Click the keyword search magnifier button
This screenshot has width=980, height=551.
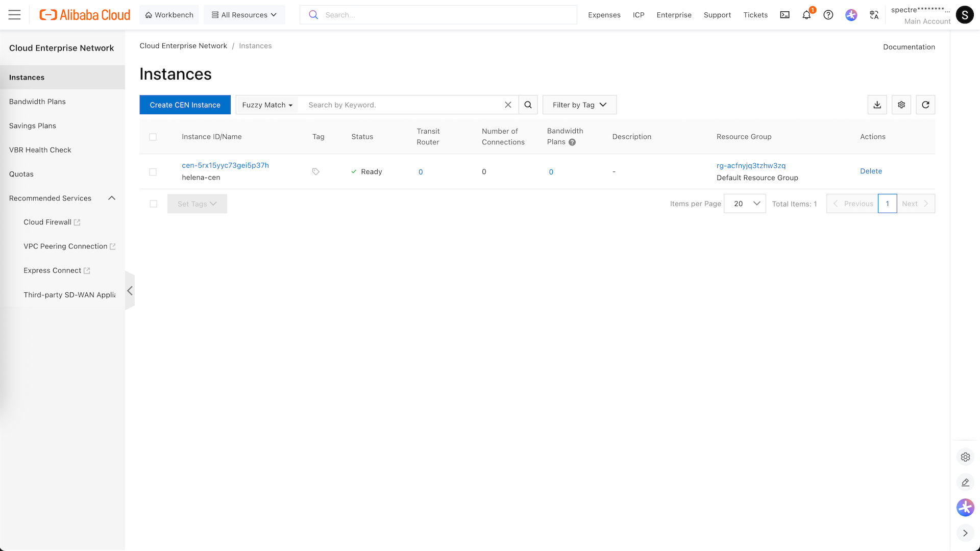point(528,105)
